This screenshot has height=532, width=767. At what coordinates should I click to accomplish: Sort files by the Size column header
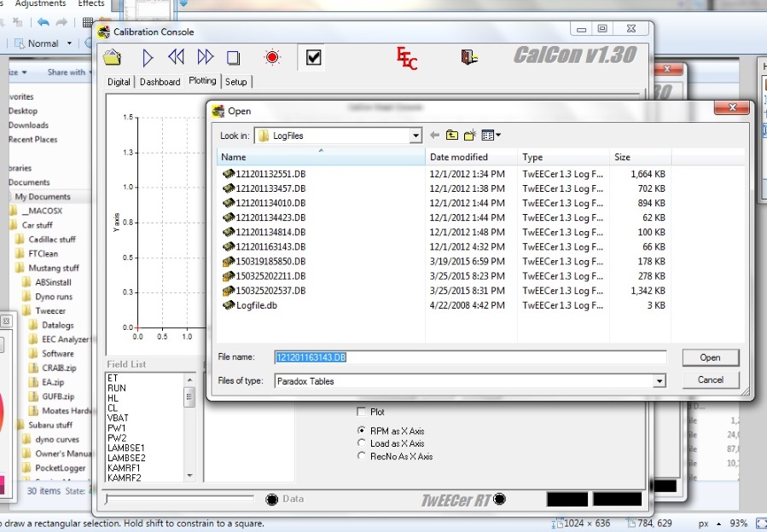pos(641,157)
